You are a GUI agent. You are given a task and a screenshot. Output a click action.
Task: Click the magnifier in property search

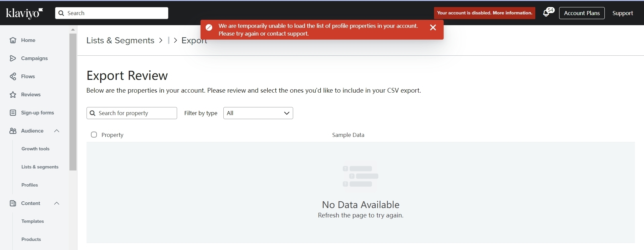pos(93,113)
